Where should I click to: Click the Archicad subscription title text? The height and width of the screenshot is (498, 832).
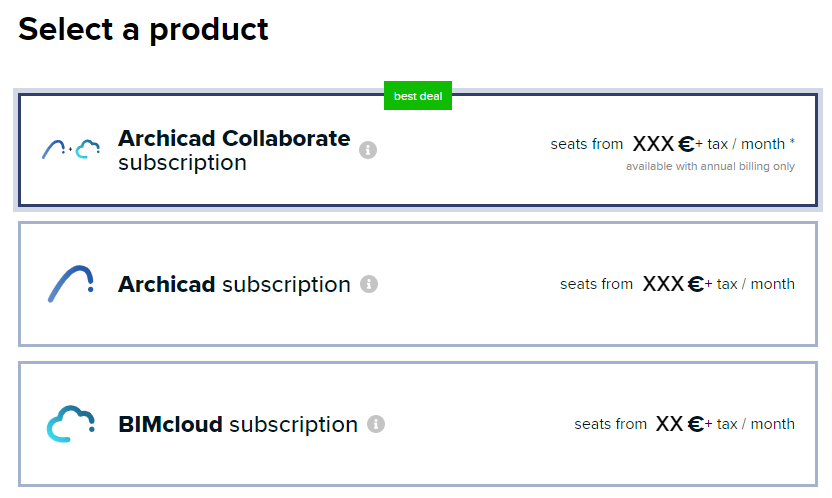(x=234, y=285)
